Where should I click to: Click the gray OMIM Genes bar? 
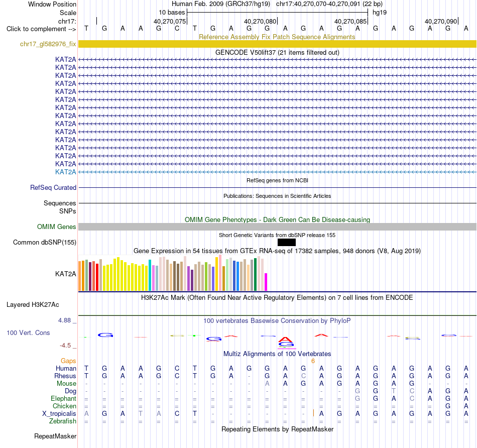point(277,227)
